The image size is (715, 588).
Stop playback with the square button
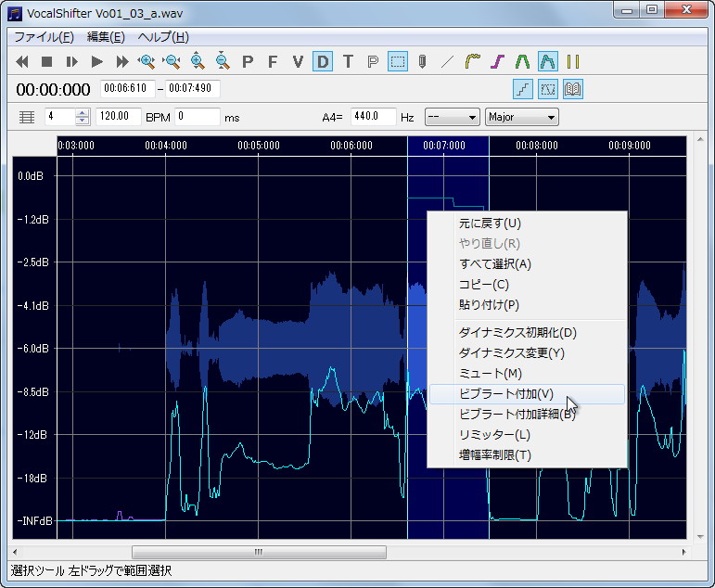[46, 61]
